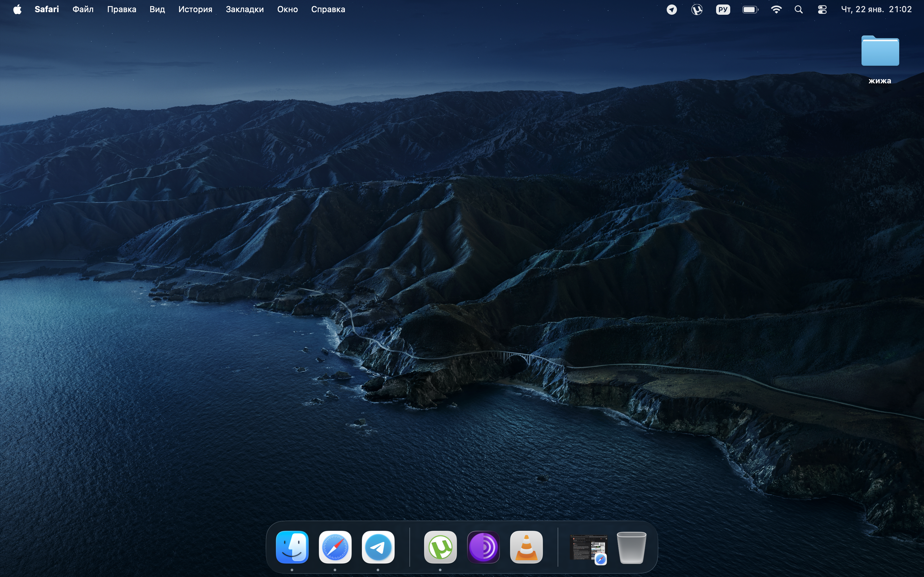Viewport: 924px width, 577px height.
Task: Launch Tor Browser from the Dock
Action: coord(483,547)
